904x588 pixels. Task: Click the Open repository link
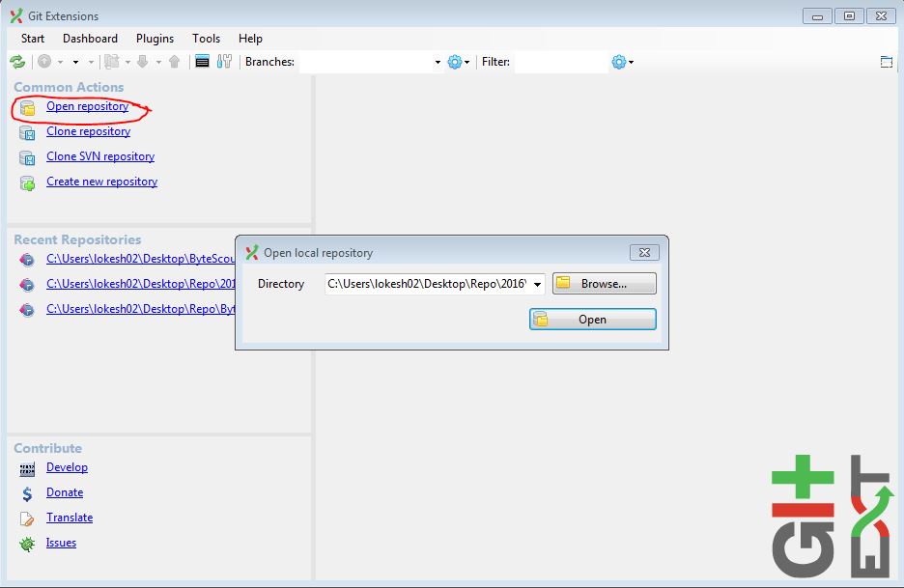pyautogui.click(x=88, y=106)
